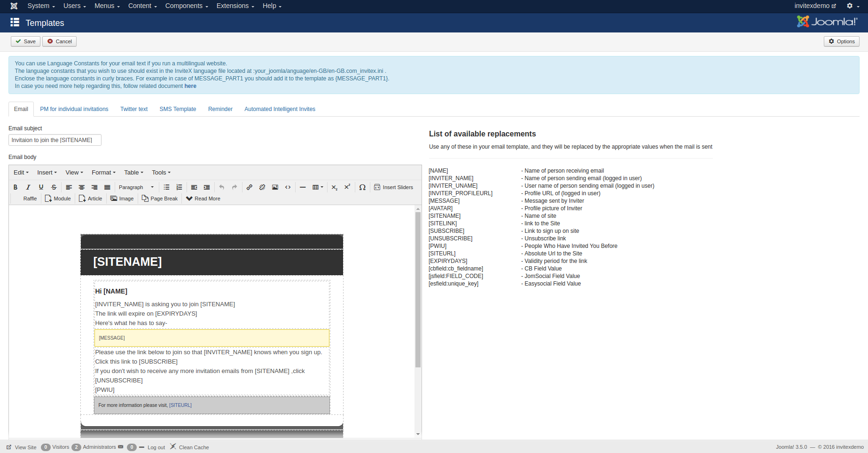Toggle italic text style
868x453 pixels.
tap(28, 187)
